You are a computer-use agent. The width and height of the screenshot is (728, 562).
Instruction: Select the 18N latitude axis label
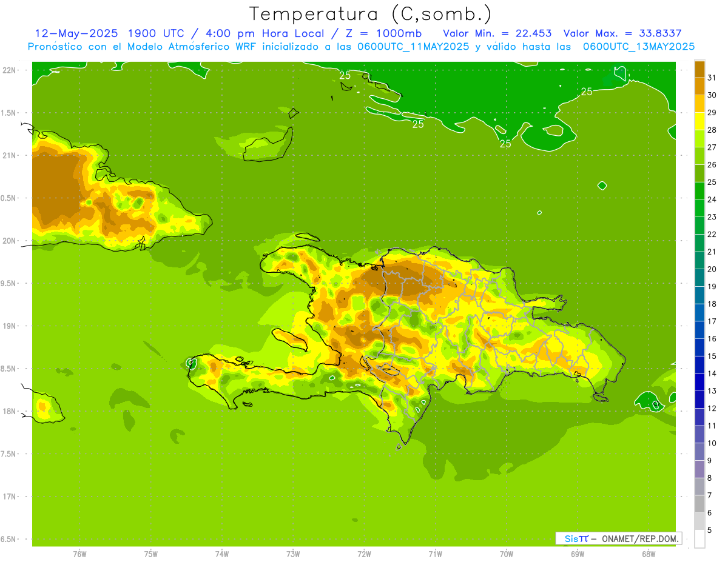pos(9,411)
